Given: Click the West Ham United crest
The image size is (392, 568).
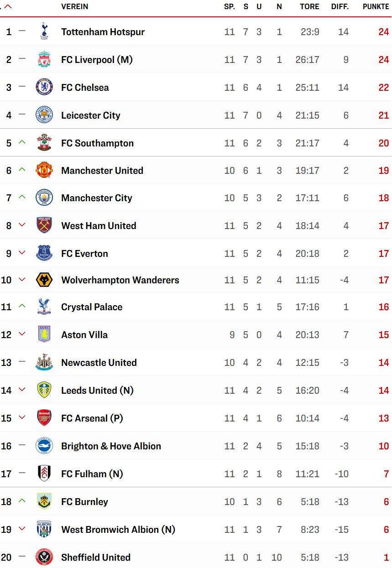Looking at the screenshot, I should click(x=44, y=225).
